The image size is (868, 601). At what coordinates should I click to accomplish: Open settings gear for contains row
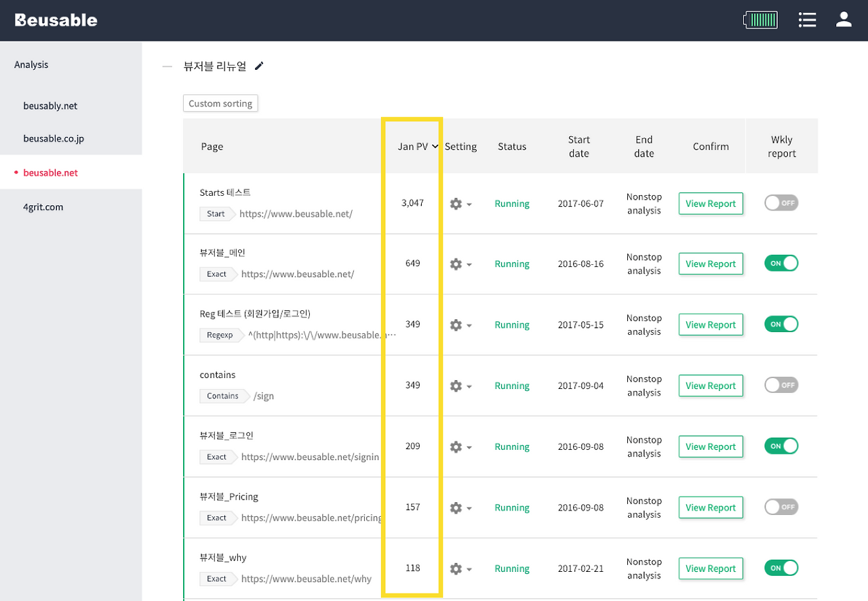[456, 386]
